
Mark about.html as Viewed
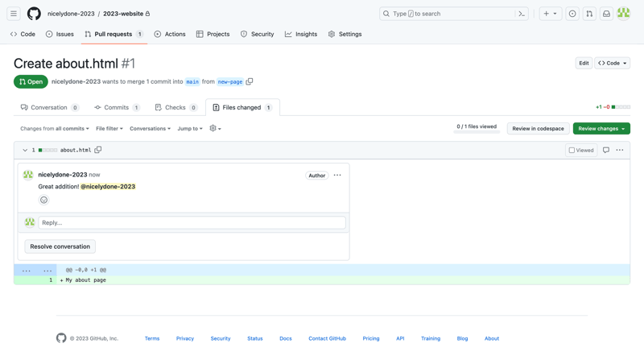pos(581,150)
